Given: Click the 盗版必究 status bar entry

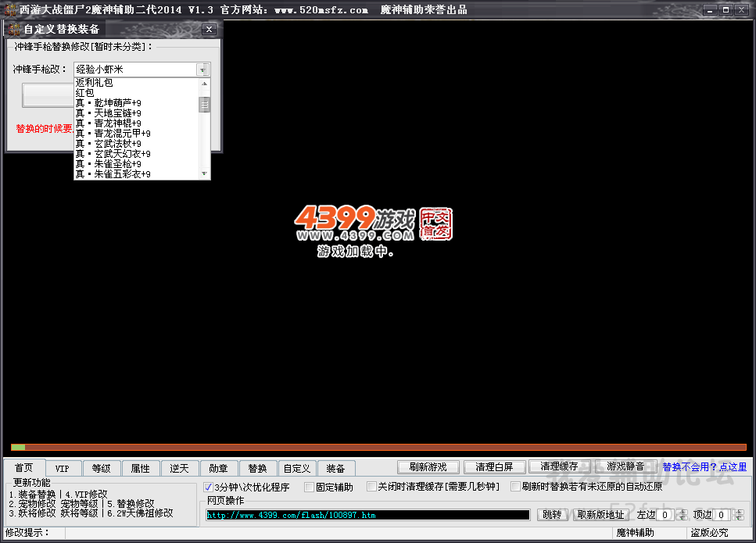Looking at the screenshot, I should click(x=709, y=532).
